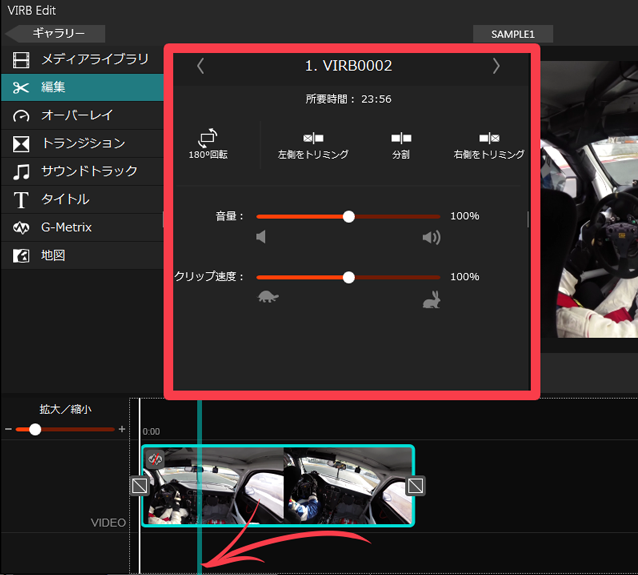Trim left side with 左側をトリミング
638x575 pixels.
(313, 146)
